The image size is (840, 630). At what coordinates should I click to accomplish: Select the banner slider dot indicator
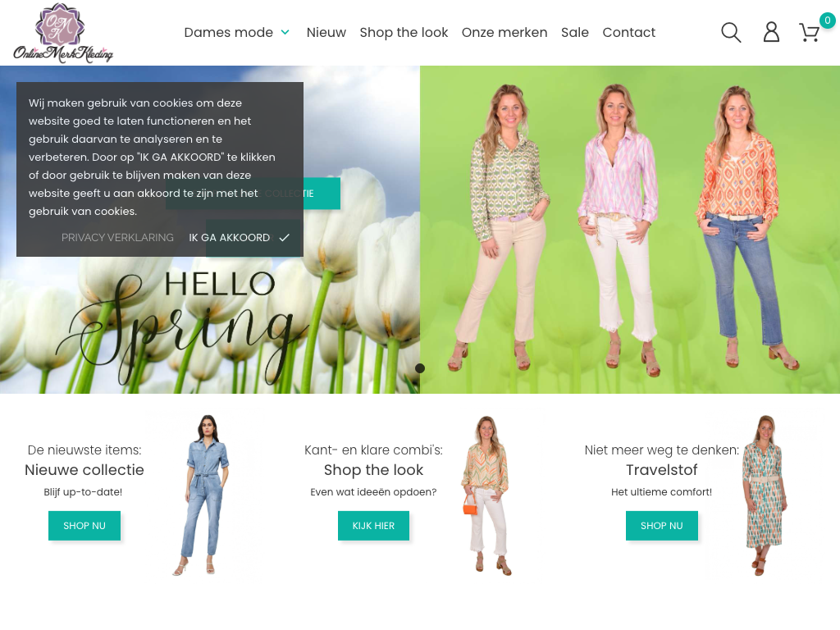coord(420,368)
